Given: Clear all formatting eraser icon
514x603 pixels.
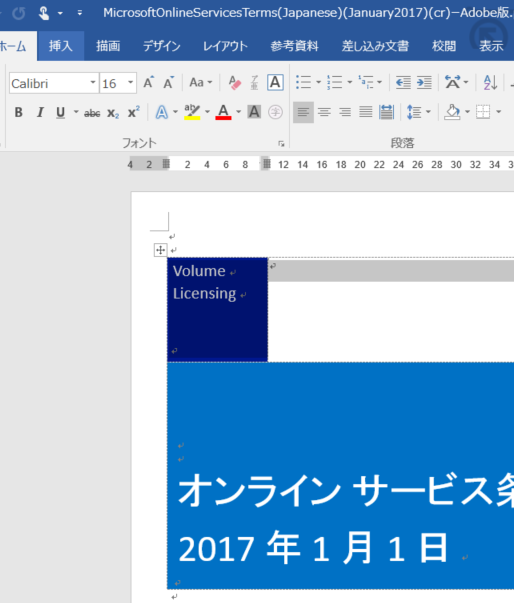Looking at the screenshot, I should pyautogui.click(x=235, y=82).
